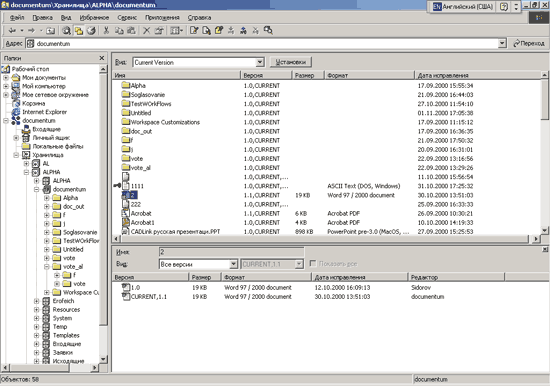Viewport: 550px width, 386px height.
Task: Expand the Soglasovanie folder in tree
Action: point(47,232)
